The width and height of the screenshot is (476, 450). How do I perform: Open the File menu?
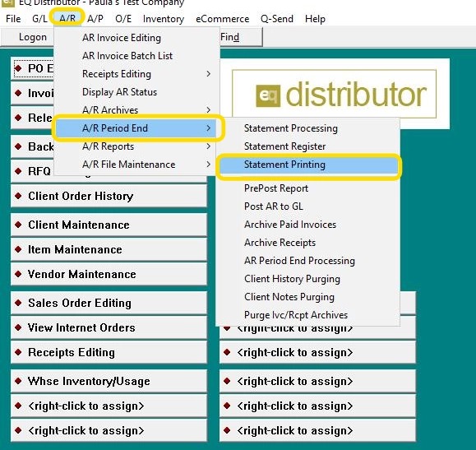(x=13, y=19)
